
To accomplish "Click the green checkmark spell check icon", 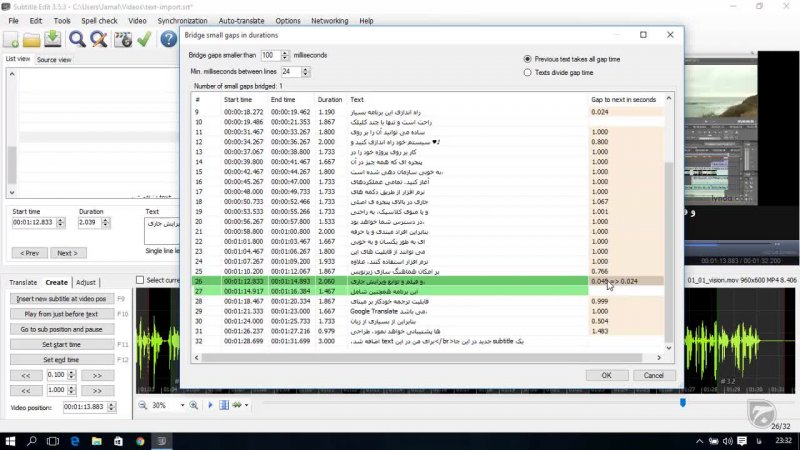I will coord(145,40).
